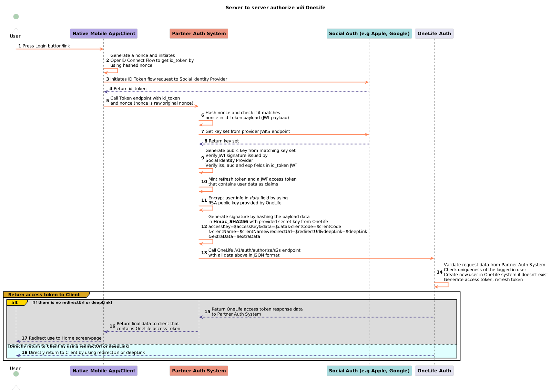
Task: Click the footer Social Auth participant box
Action: coord(369,371)
